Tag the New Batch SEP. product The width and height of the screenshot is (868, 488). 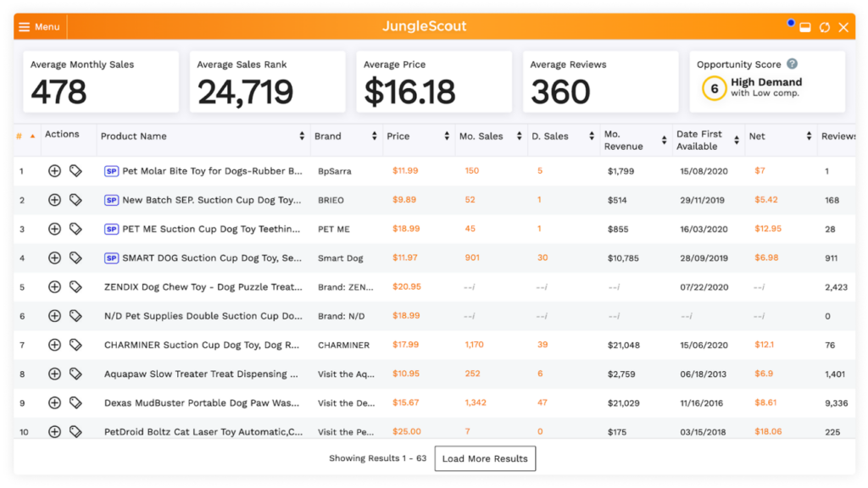[x=75, y=200]
